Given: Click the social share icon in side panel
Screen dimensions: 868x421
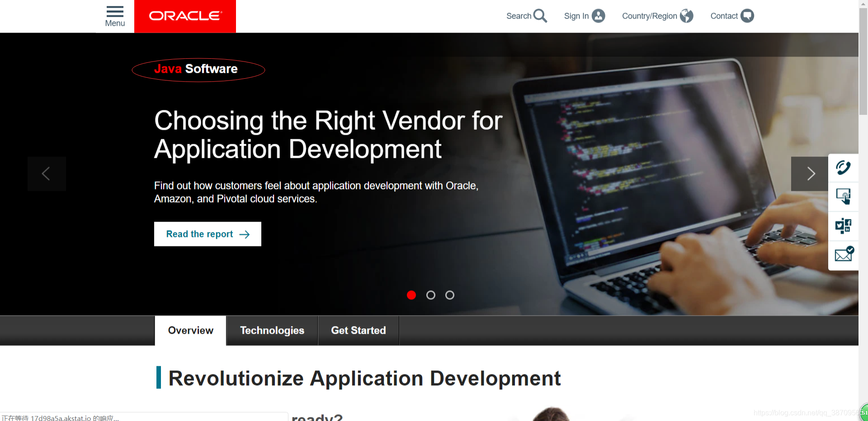Looking at the screenshot, I should pos(843,225).
